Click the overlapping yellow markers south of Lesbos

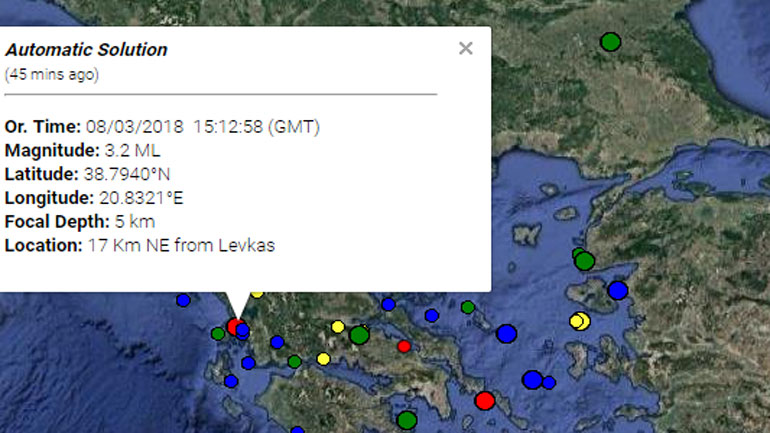coord(580,321)
